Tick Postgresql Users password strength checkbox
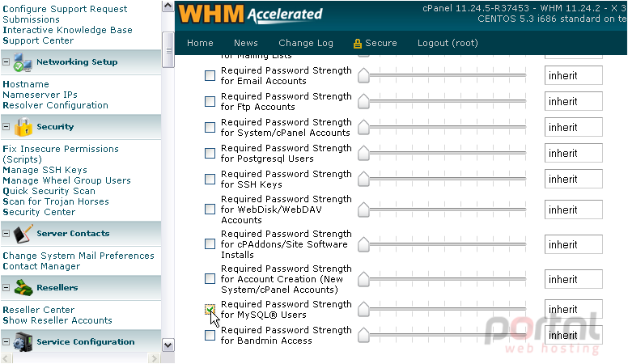 tap(210, 154)
